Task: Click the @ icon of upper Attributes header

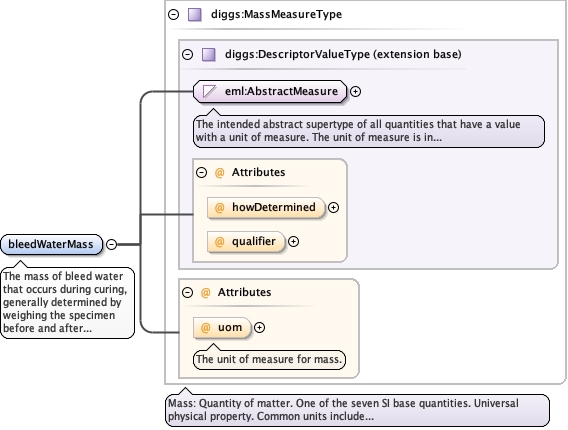Action: pos(220,172)
